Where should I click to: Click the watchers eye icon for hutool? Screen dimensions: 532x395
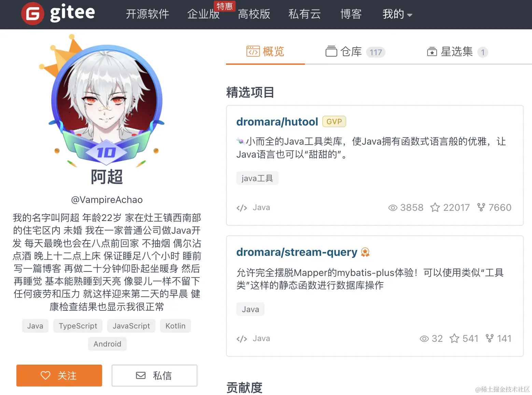click(x=393, y=208)
